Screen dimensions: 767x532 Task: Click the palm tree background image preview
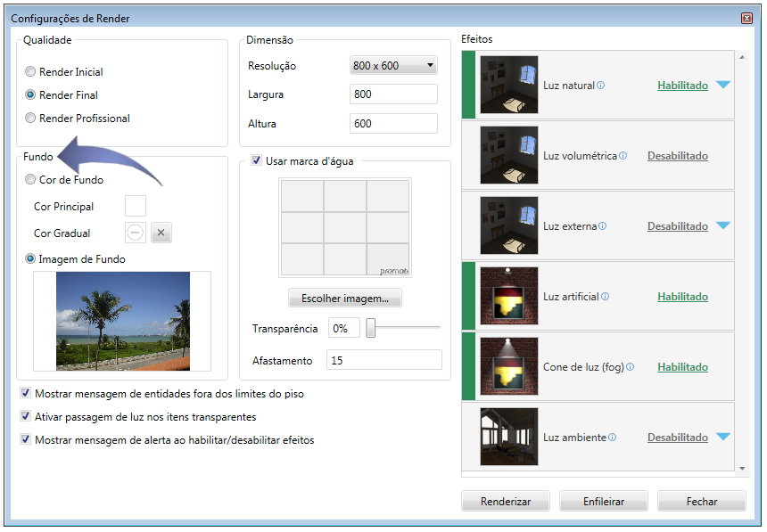point(123,322)
